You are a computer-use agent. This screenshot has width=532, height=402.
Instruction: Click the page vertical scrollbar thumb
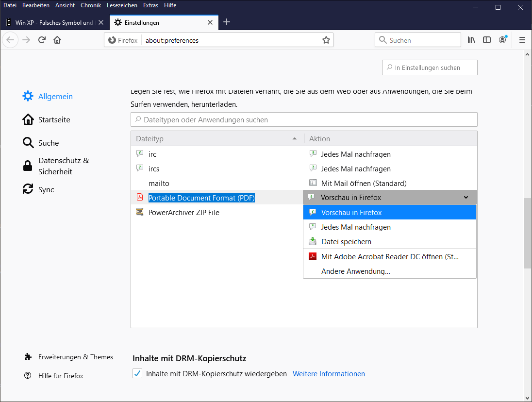tap(527, 233)
